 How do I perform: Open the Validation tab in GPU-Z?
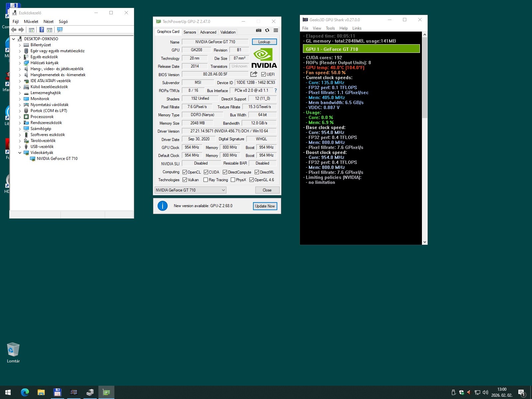tap(228, 32)
